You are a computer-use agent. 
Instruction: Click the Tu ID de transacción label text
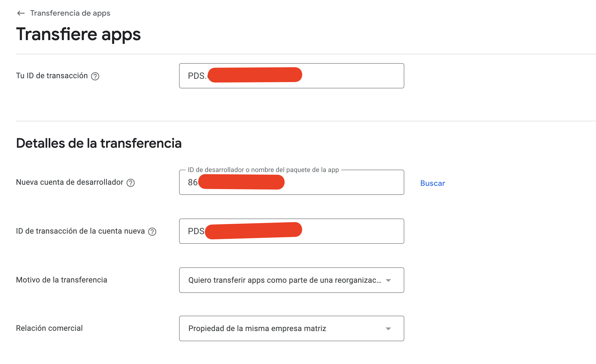tap(52, 75)
